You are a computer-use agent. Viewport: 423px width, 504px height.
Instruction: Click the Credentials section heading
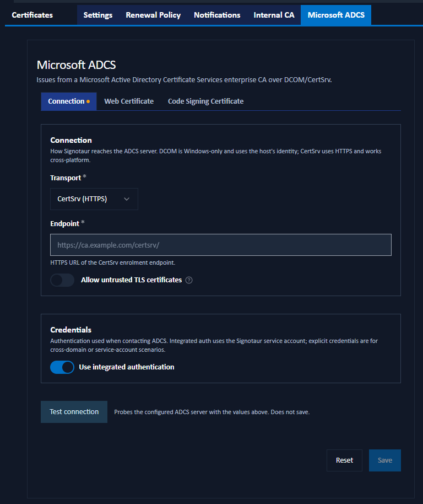coord(71,330)
